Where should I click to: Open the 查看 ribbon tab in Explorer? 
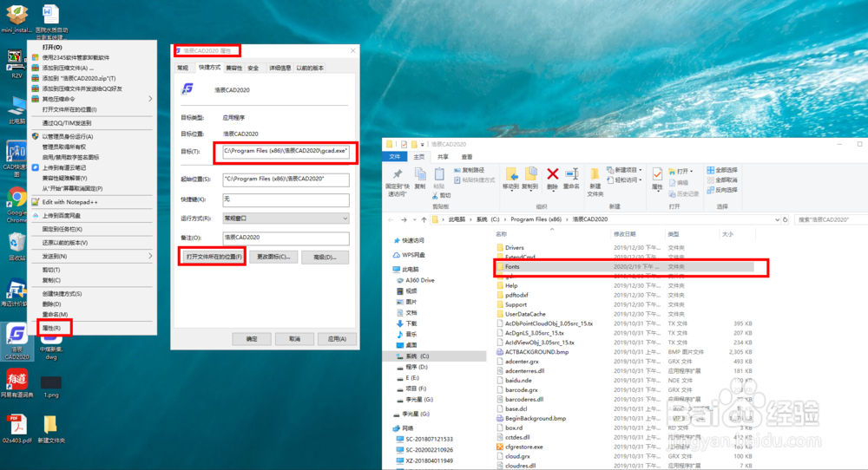click(x=467, y=157)
